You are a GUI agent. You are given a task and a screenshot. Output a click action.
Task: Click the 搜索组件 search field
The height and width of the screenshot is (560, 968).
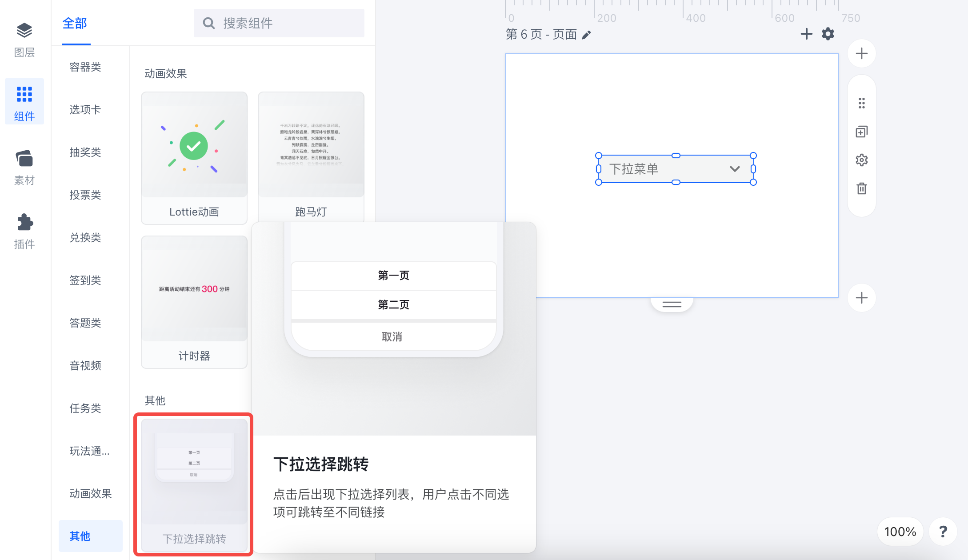tap(279, 23)
